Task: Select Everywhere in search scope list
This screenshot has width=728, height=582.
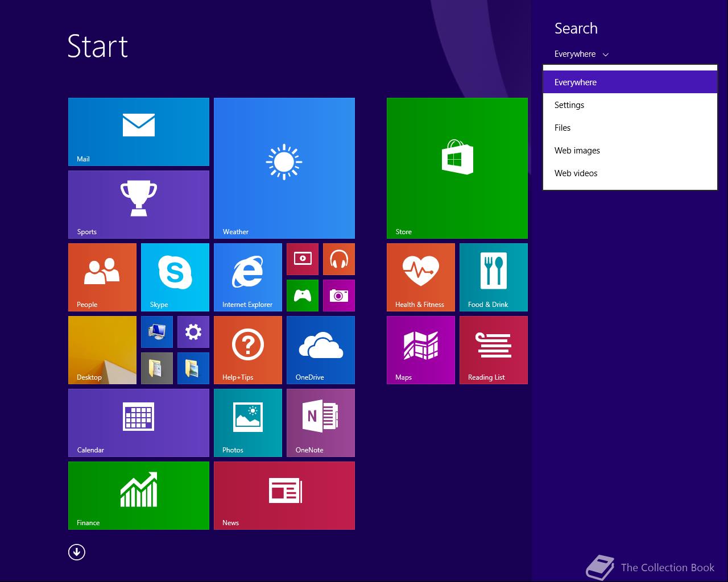Action: click(630, 82)
